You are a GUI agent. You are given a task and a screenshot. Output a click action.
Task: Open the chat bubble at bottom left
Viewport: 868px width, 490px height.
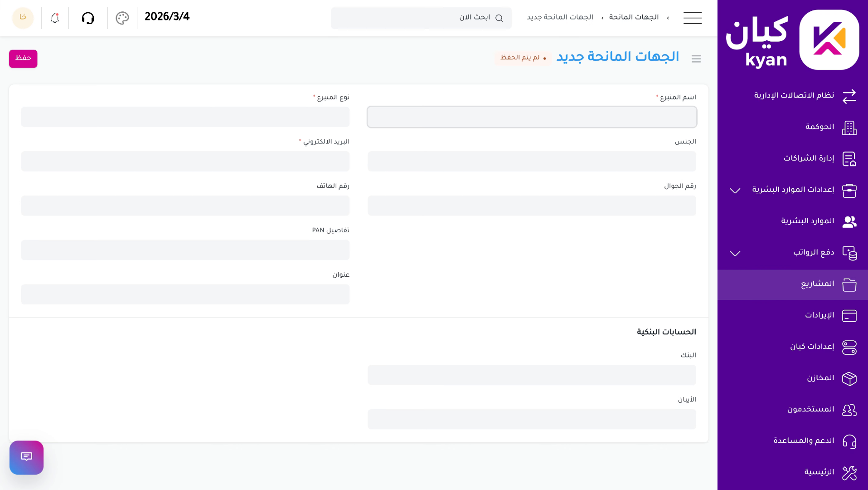click(26, 457)
